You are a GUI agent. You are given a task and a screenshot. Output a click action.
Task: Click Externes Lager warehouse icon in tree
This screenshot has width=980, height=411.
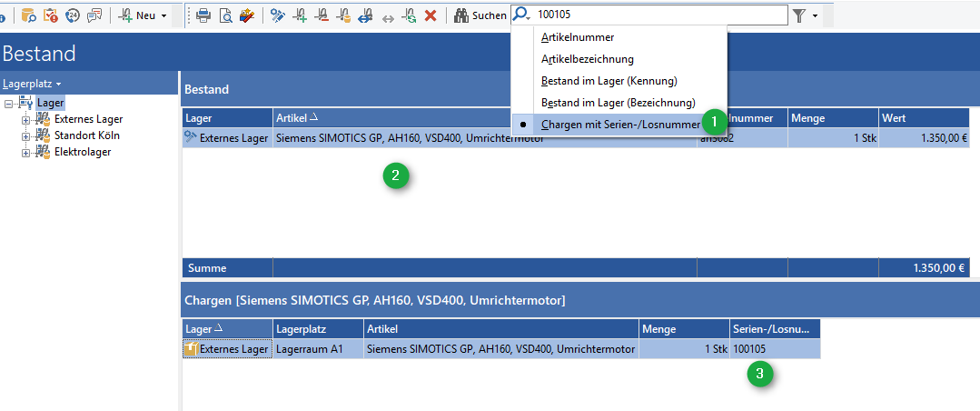(x=43, y=119)
